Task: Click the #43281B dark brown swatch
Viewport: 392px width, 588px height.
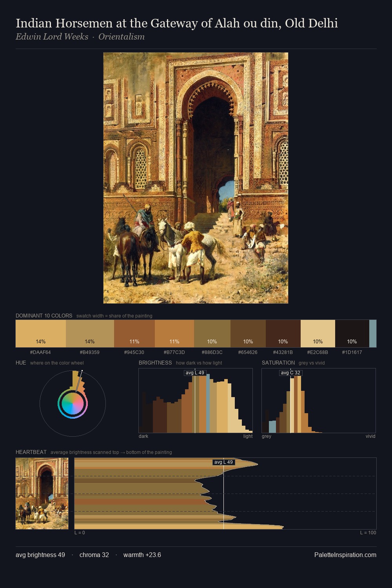Action: [x=283, y=334]
